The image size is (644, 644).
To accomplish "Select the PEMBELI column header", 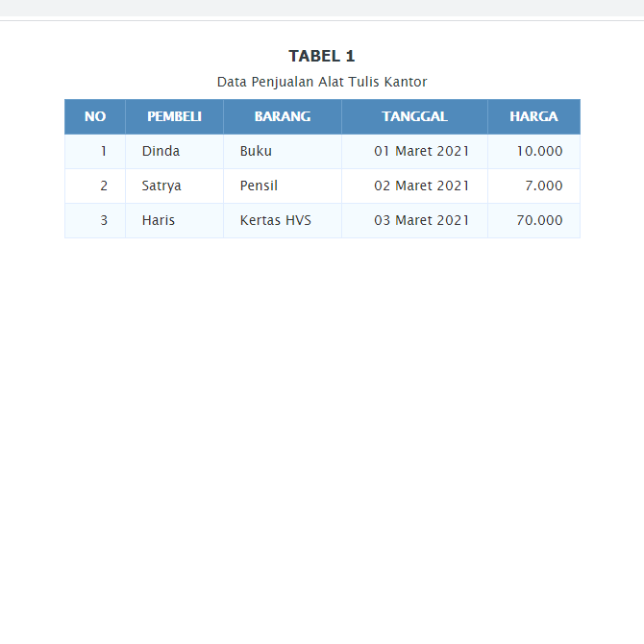I will tap(175, 116).
